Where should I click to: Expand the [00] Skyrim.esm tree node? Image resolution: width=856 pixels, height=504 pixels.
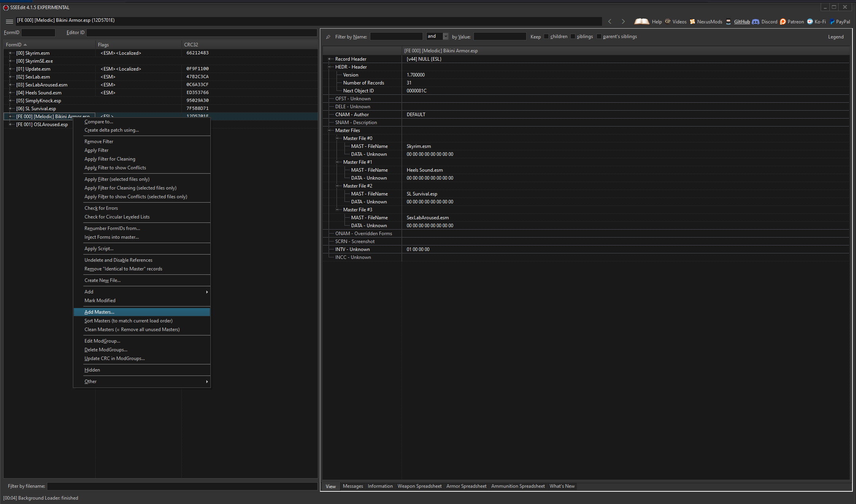10,53
